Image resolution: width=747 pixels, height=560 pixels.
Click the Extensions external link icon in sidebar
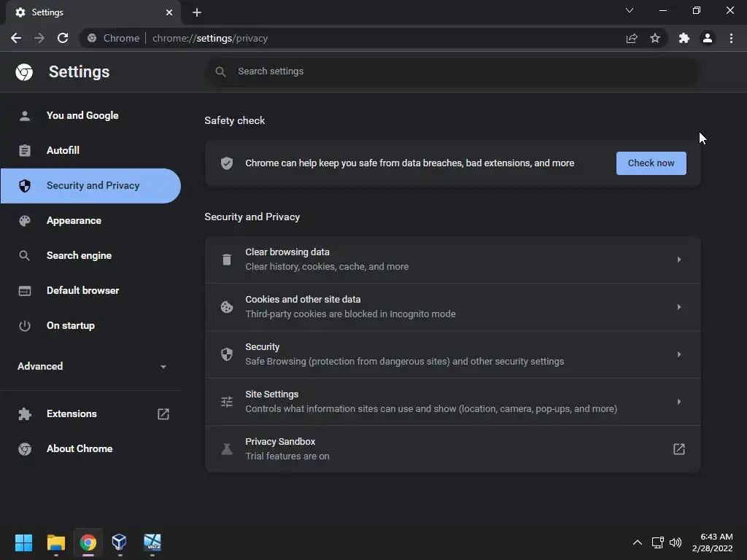pos(163,414)
